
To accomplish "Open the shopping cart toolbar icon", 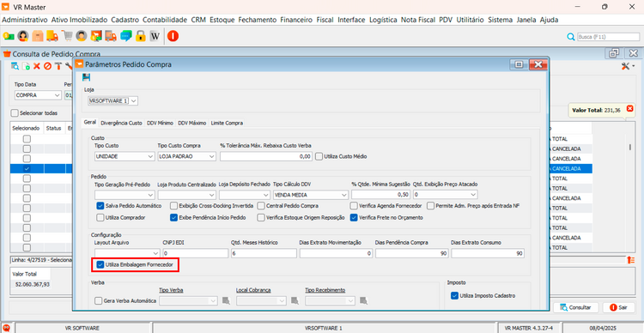I will point(67,36).
